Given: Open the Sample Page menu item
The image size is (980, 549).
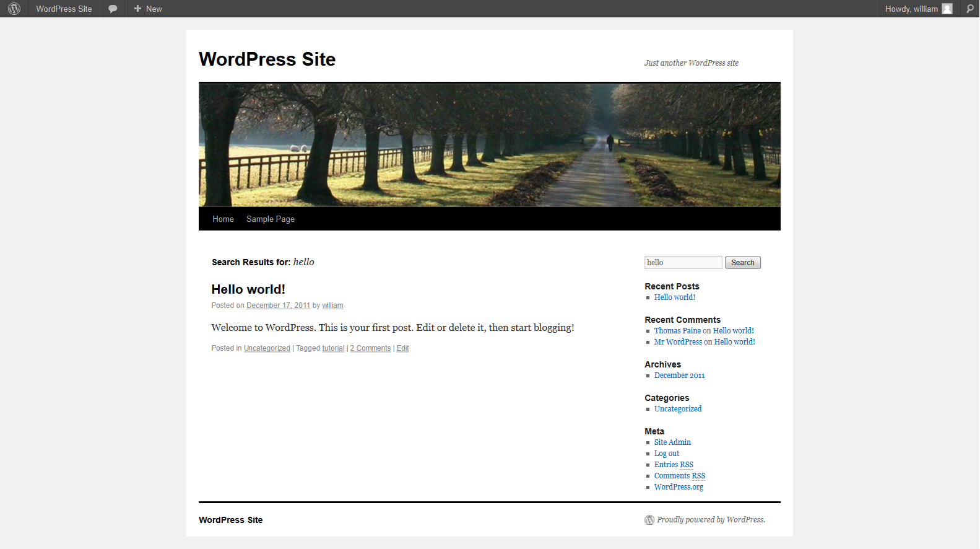Looking at the screenshot, I should click(x=270, y=219).
